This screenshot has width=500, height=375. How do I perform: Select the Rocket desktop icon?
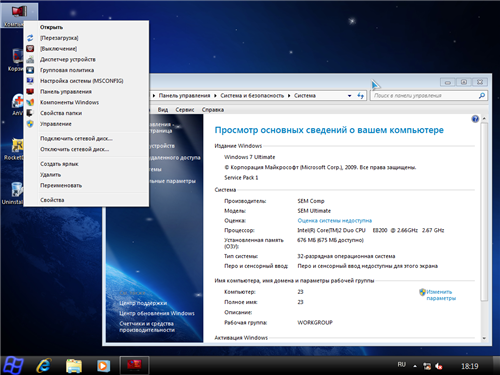(15, 149)
